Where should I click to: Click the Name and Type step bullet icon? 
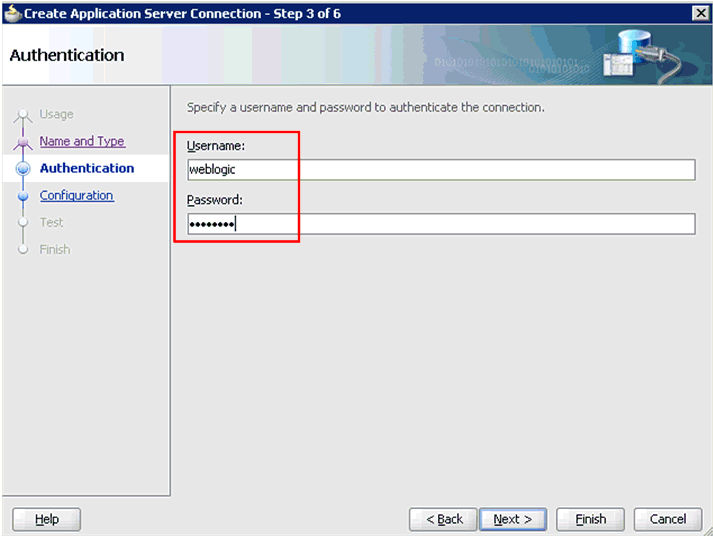click(x=23, y=143)
